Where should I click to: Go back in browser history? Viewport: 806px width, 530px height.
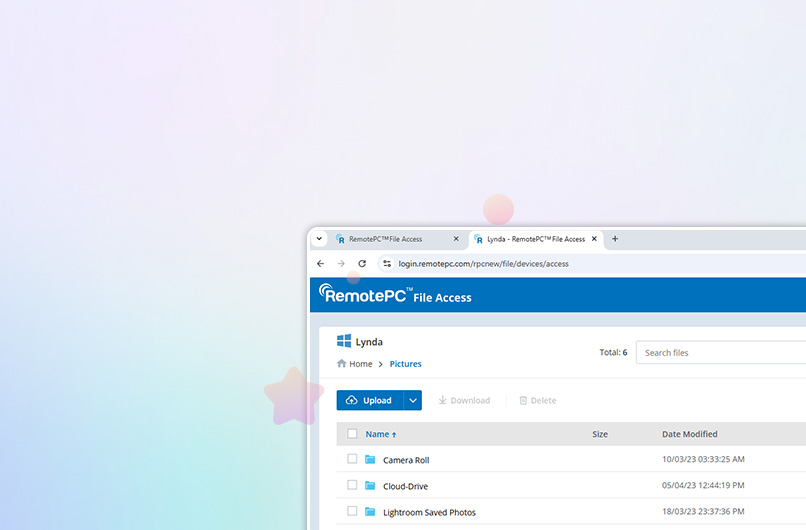(x=321, y=264)
